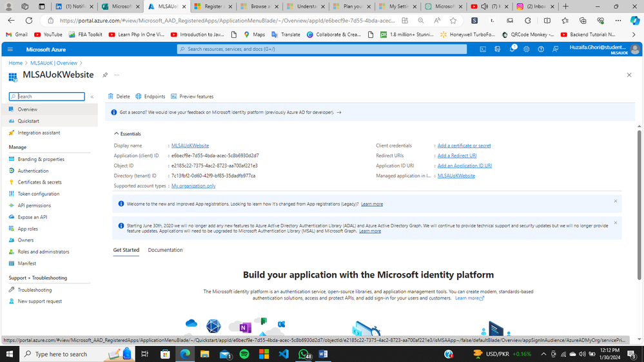The width and height of the screenshot is (644, 362).
Task: Open the Azure portal hamburger menu
Action: [x=10, y=49]
